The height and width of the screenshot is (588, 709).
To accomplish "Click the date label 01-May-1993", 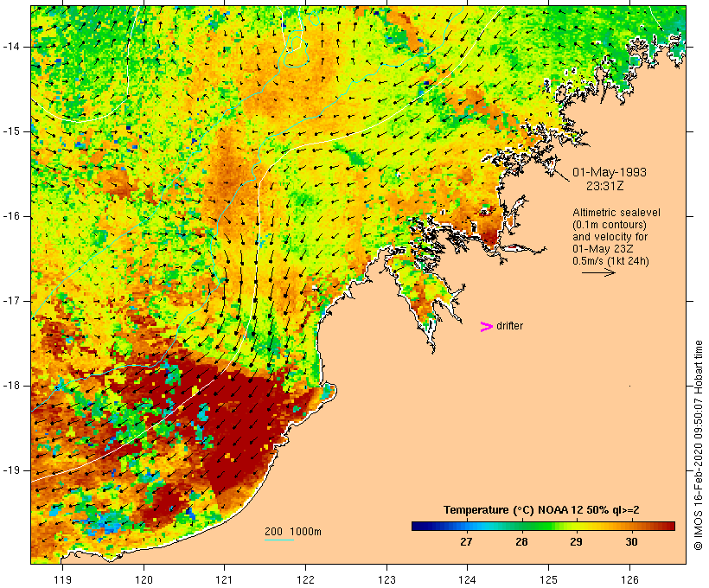I will click(x=609, y=172).
